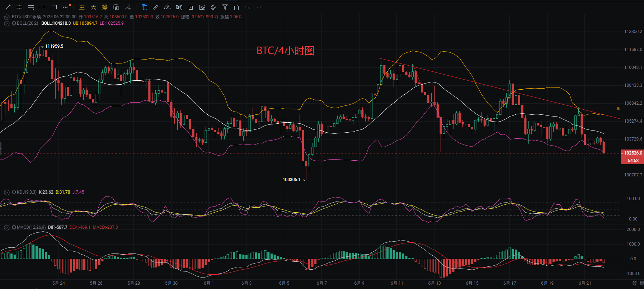Click the DEA:-469.1 MACD value
The image size is (644, 289).
[x=80, y=227]
